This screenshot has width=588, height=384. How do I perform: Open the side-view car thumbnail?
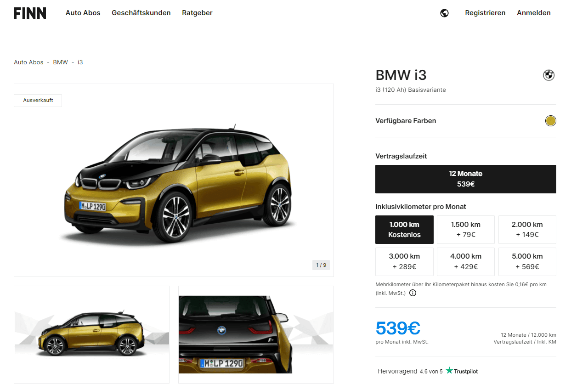tap(91, 334)
